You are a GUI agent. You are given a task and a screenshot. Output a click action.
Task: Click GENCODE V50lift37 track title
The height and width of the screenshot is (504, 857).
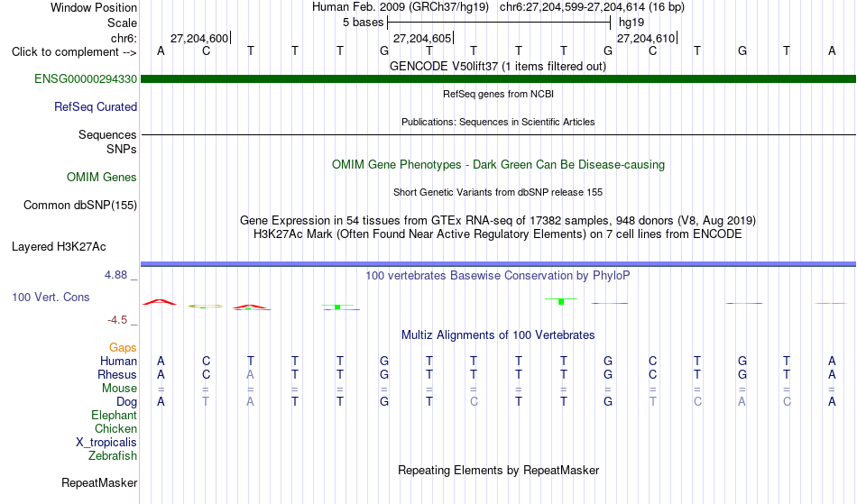click(x=498, y=67)
